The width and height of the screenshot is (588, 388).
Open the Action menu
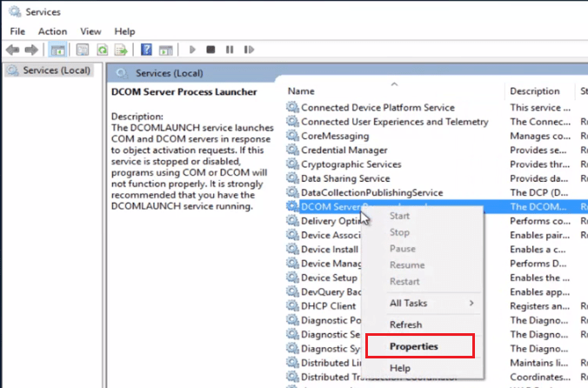click(x=52, y=31)
